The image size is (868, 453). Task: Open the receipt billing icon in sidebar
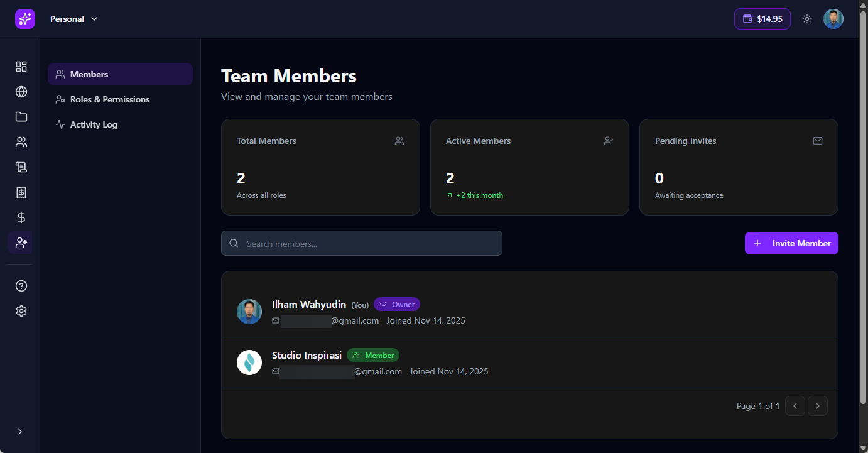point(21,192)
